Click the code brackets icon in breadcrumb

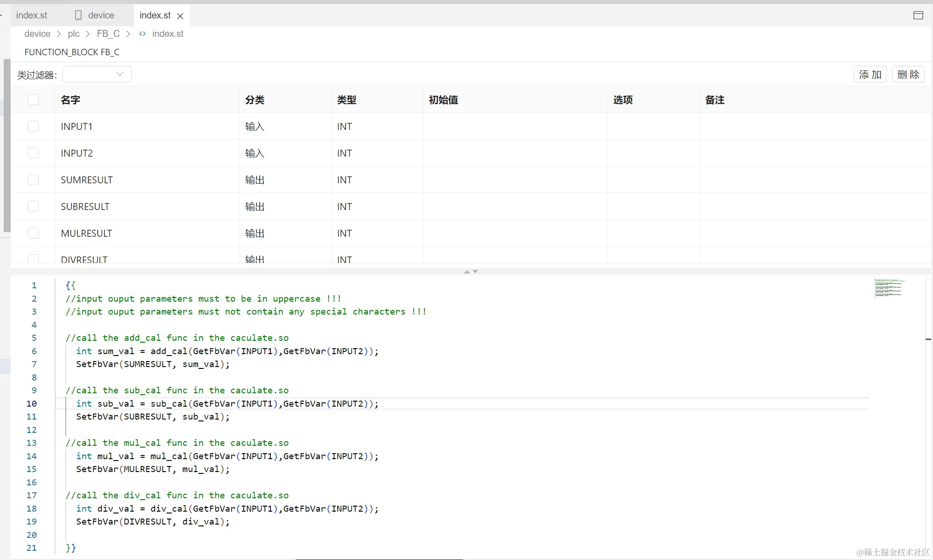click(x=143, y=34)
